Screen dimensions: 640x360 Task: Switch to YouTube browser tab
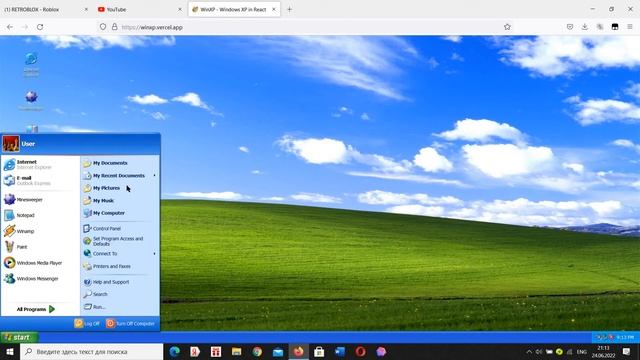140,9
